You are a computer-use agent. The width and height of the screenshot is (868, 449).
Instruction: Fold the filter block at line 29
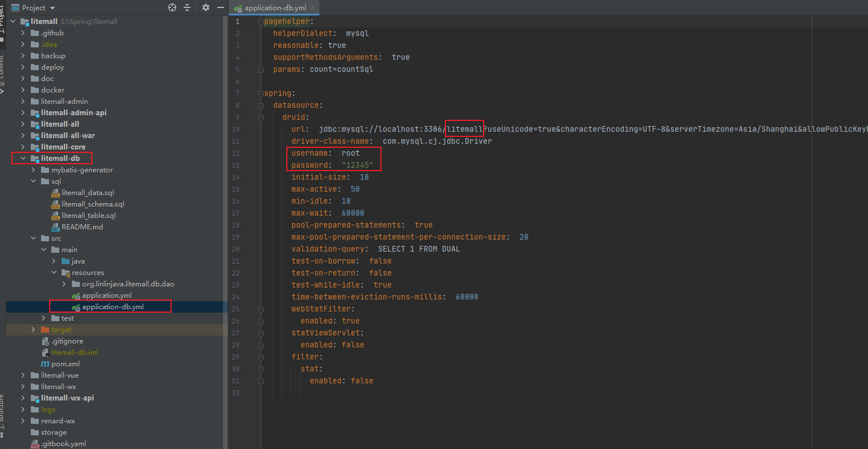pyautogui.click(x=261, y=357)
